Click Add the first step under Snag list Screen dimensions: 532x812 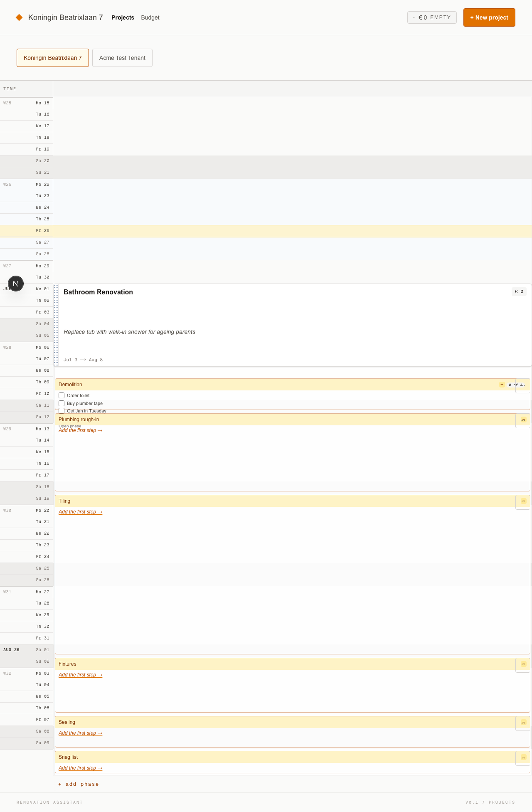[x=80, y=768]
